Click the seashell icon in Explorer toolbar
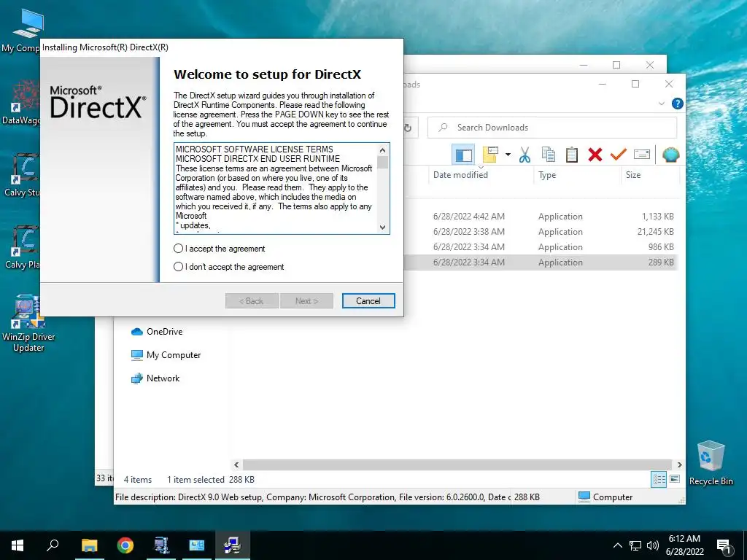Viewport: 747px width, 560px height. point(671,155)
